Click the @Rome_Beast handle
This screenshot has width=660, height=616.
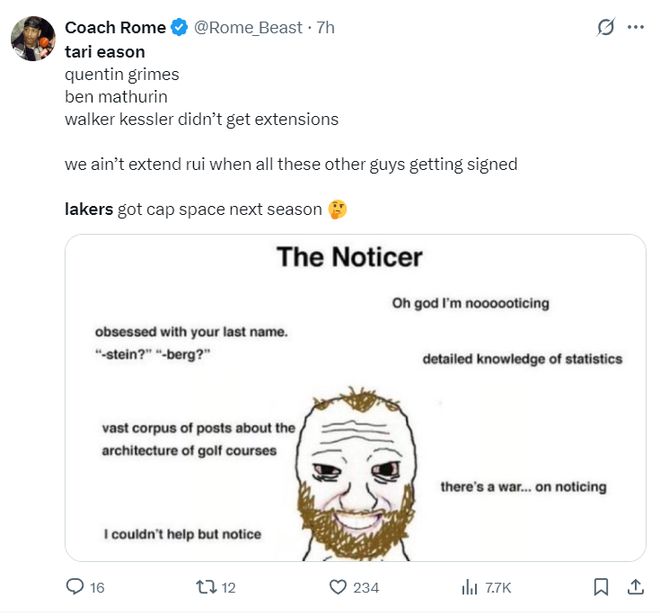pyautogui.click(x=247, y=28)
